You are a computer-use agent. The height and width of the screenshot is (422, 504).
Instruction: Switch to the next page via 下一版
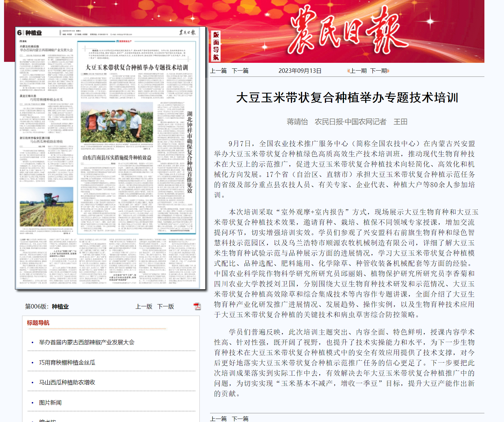tap(166, 307)
